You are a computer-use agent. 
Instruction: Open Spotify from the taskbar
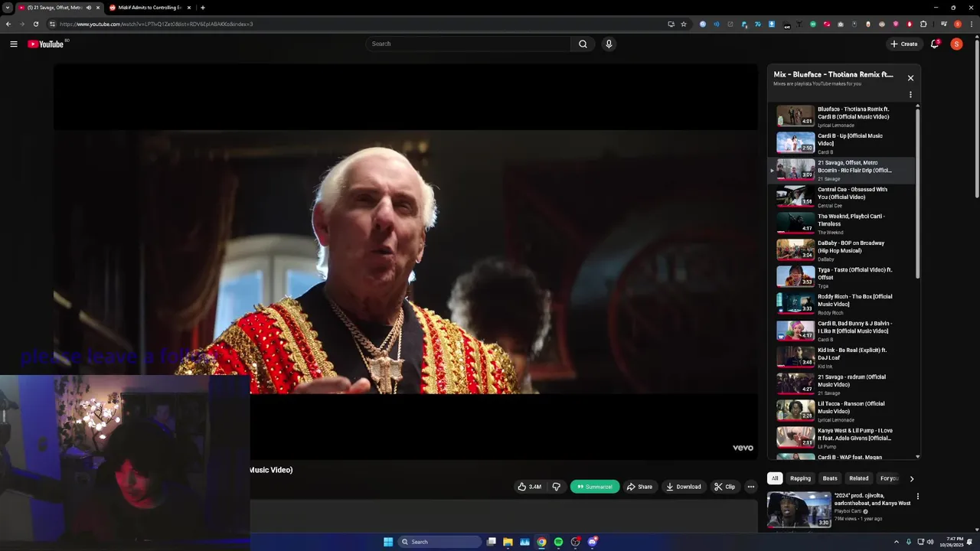click(558, 542)
